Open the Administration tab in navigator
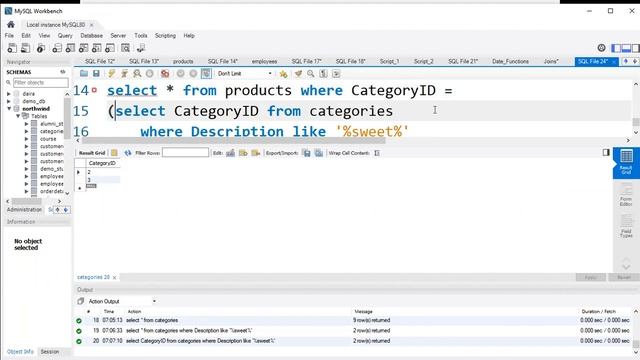 click(x=24, y=209)
